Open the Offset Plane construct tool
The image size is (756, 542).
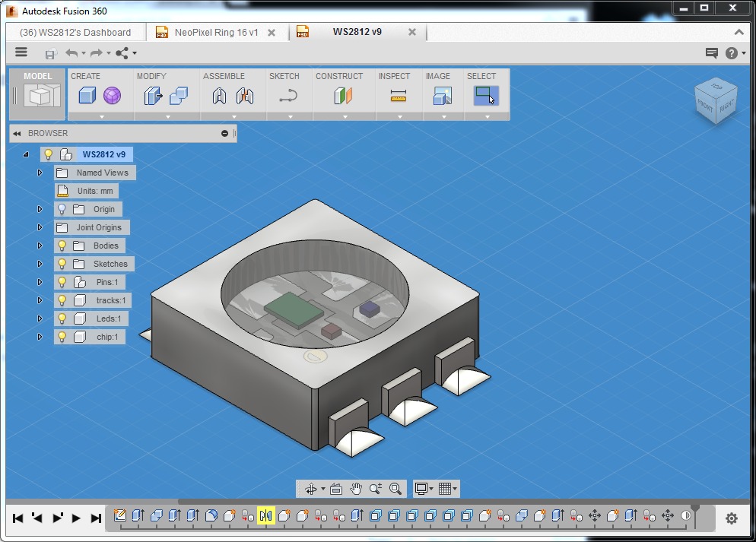pos(343,96)
